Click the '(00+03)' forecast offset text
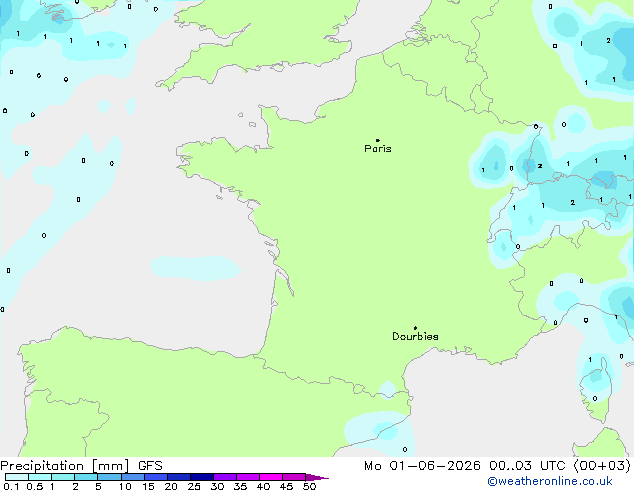The height and width of the screenshot is (490, 634). 602,466
